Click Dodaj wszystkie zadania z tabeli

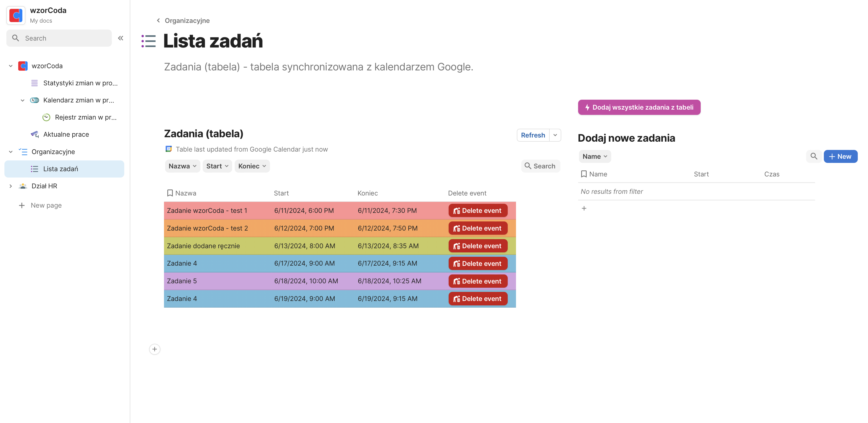point(639,107)
